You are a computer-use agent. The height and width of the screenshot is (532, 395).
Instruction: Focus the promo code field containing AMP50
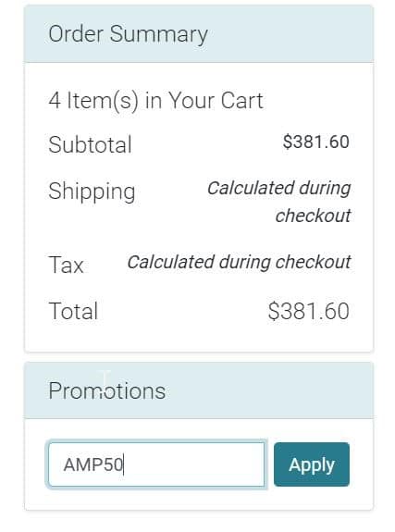156,464
